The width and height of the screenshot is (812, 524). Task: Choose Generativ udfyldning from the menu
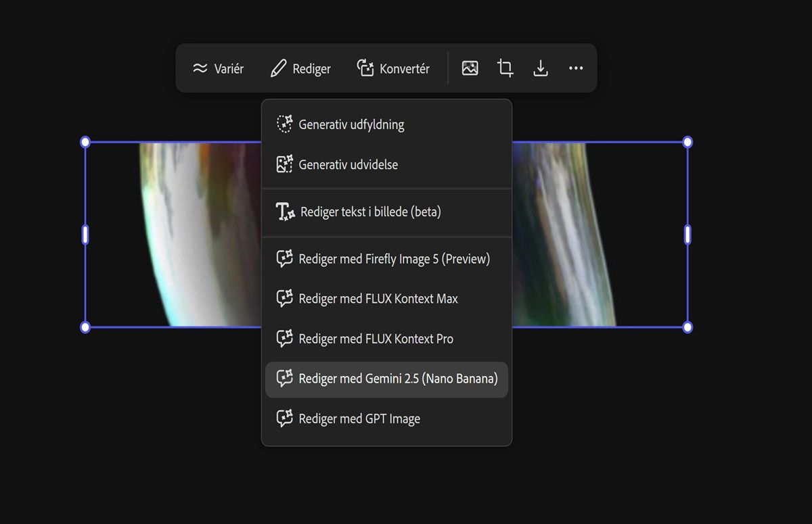click(386, 124)
